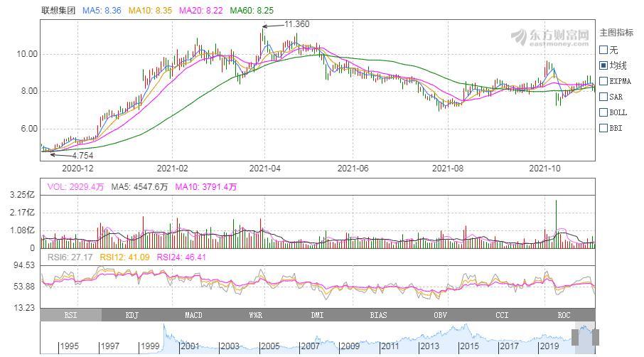Click the 2020-12 date axis label
Image resolution: width=644 pixels, height=357 pixels.
click(x=77, y=168)
